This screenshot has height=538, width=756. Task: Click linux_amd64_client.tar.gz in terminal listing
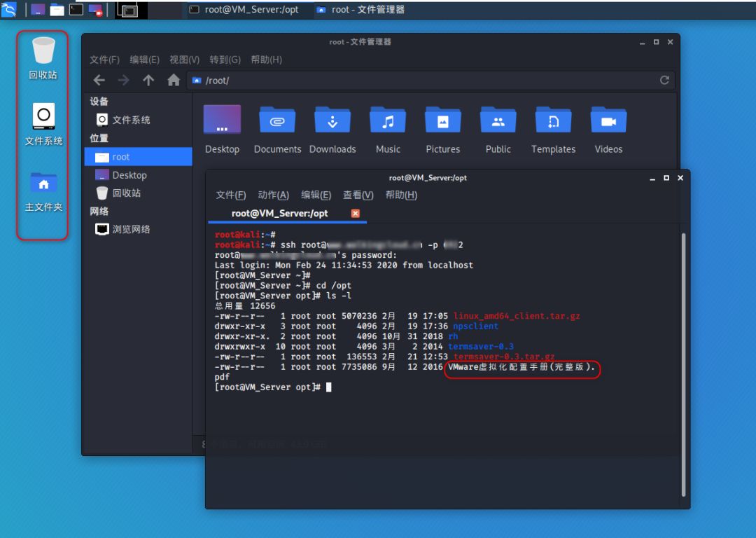point(517,316)
